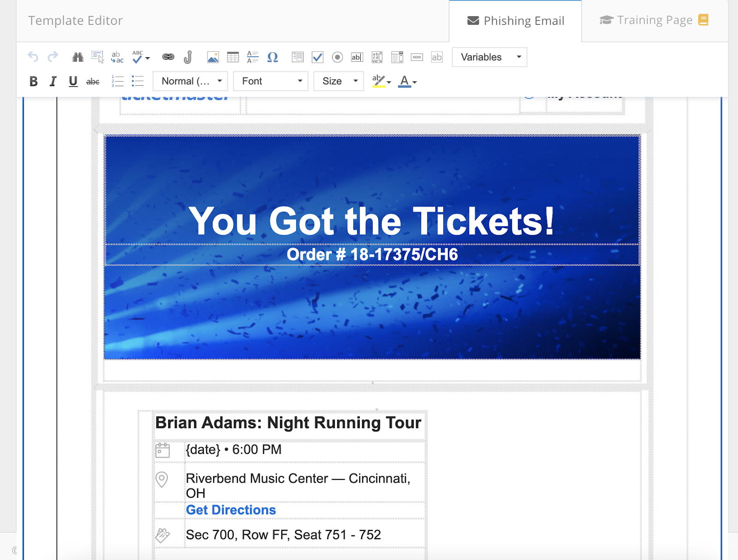Open the Replace text tool
Image resolution: width=738 pixels, height=560 pixels.
(x=118, y=57)
